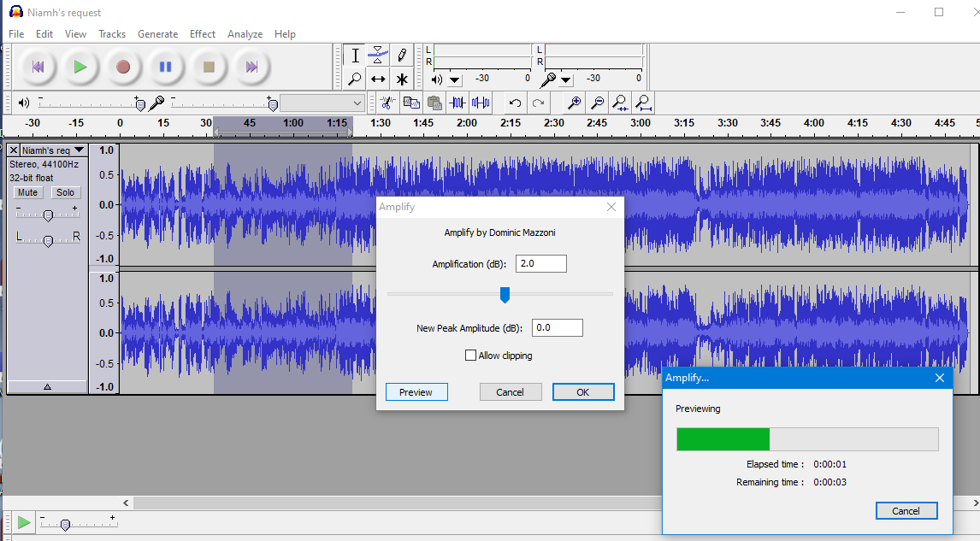Activate the Zoom tool
This screenshot has height=541, width=980.
pyautogui.click(x=355, y=79)
